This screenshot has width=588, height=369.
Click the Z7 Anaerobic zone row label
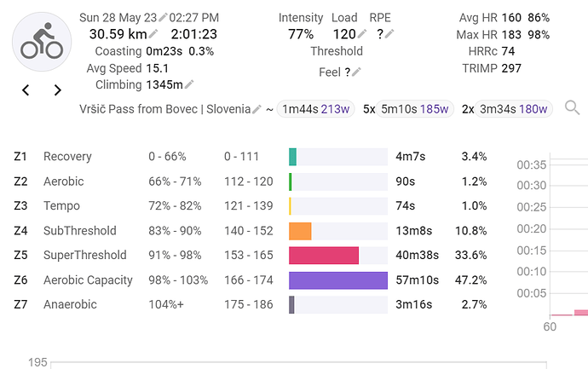[x=70, y=305]
